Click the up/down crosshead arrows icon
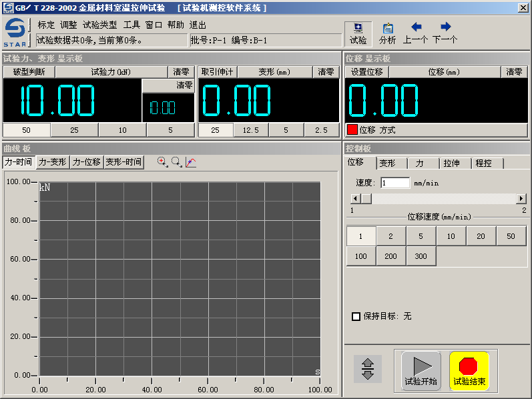This screenshot has height=399, width=532. 367,369
